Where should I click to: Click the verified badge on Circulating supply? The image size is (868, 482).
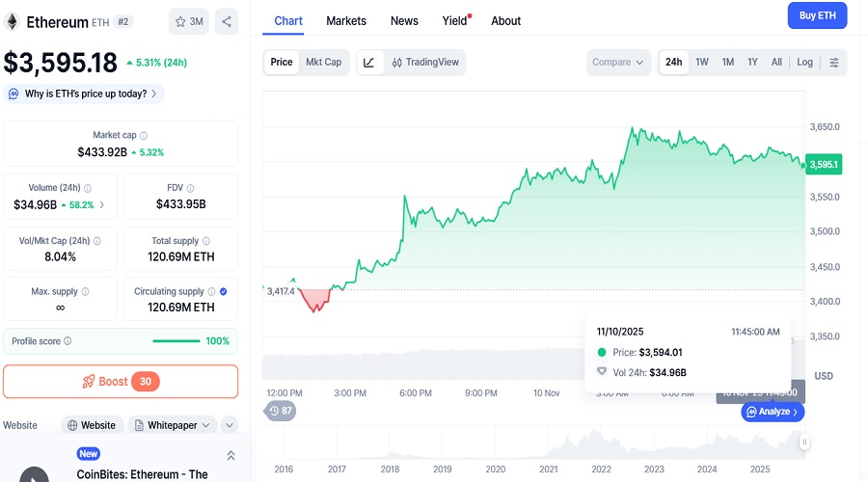click(223, 292)
